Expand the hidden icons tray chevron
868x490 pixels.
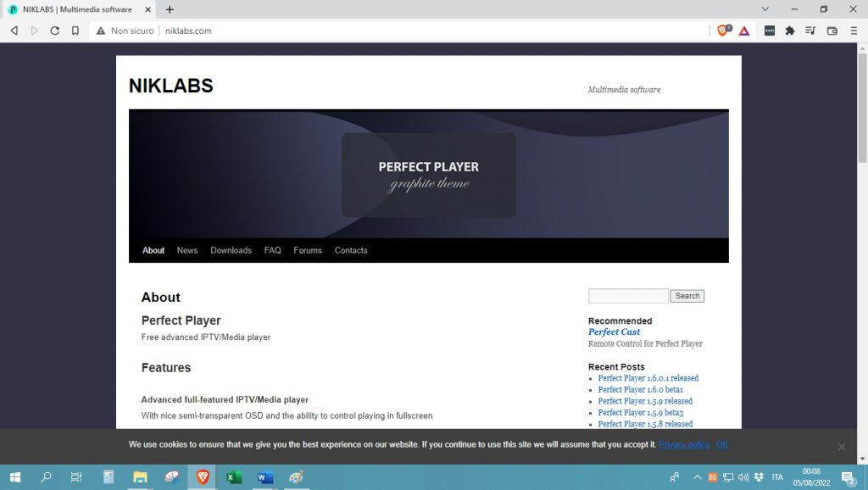(x=698, y=477)
